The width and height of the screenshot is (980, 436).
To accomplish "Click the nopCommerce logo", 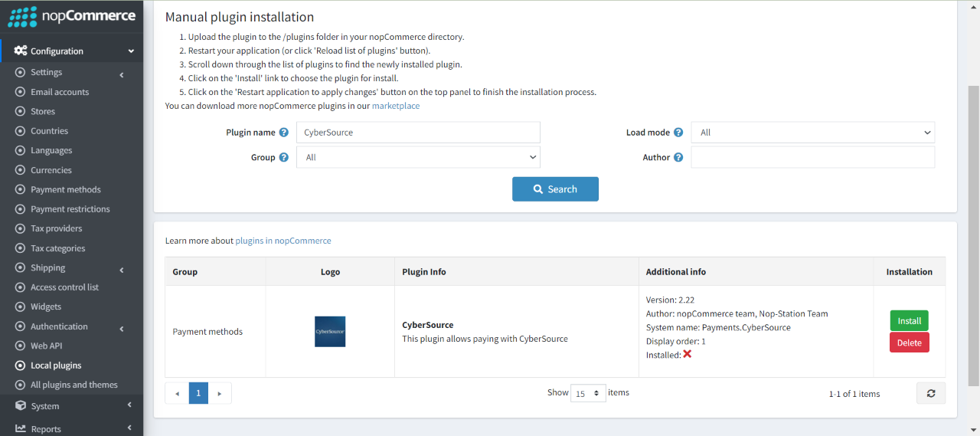I will 71,16.
